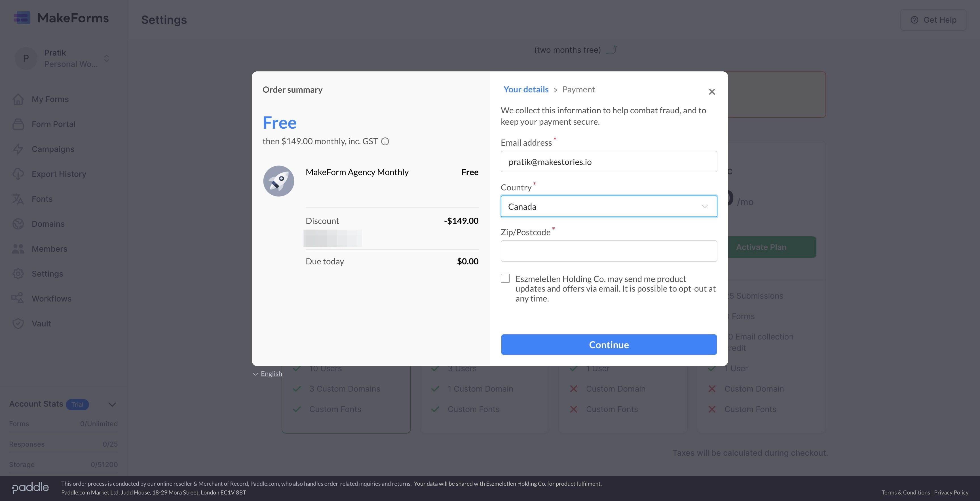Click the Zip/Postcode input field

[x=608, y=251]
